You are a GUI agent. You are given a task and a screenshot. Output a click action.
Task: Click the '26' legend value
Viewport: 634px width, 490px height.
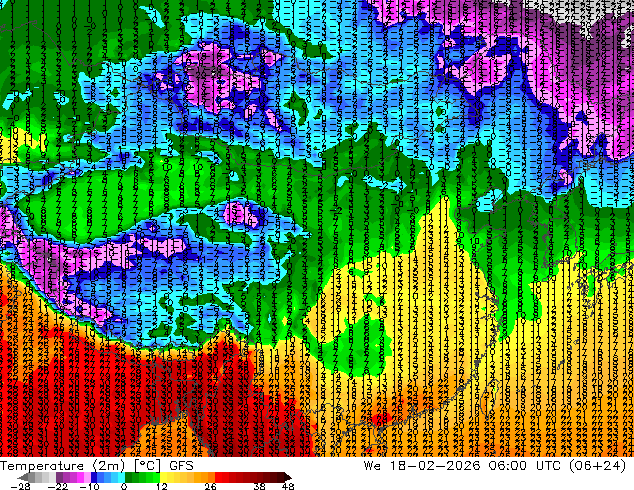coord(210,486)
